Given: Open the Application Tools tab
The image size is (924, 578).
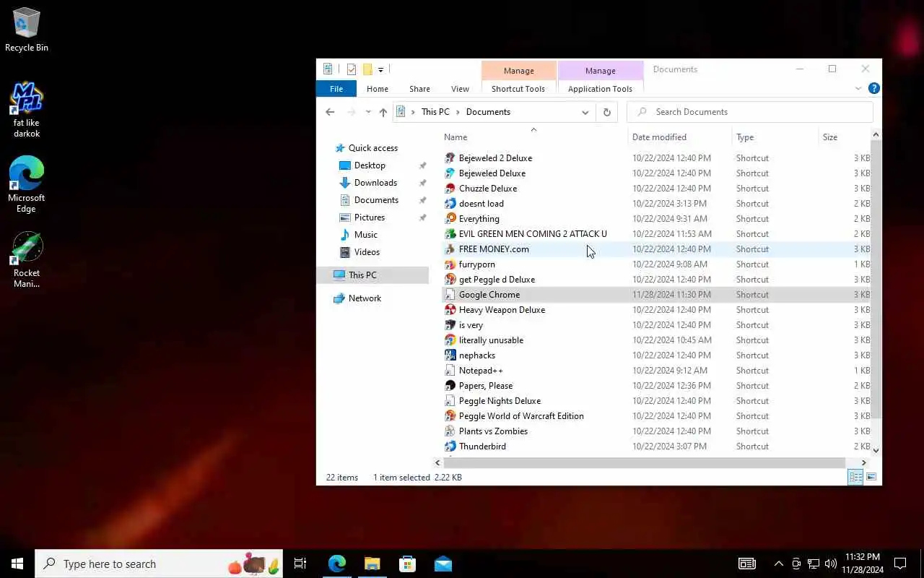Looking at the screenshot, I should tap(600, 89).
